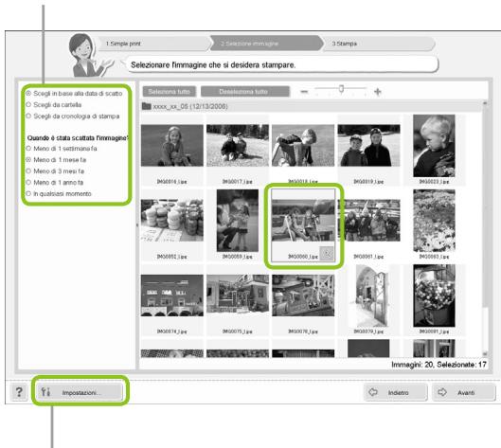Click the vertical scrollbar of the image list
The width and height of the screenshot is (501, 448).
point(485,228)
